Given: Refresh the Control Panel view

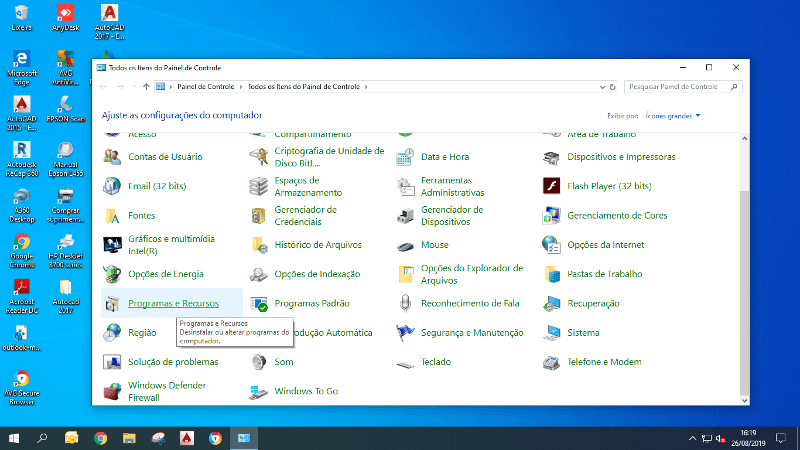Looking at the screenshot, I should [x=613, y=87].
